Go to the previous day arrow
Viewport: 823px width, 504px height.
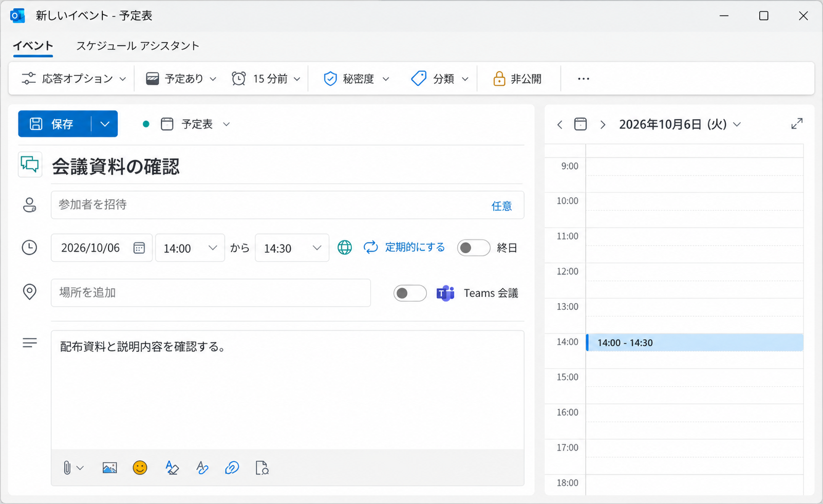pos(560,124)
